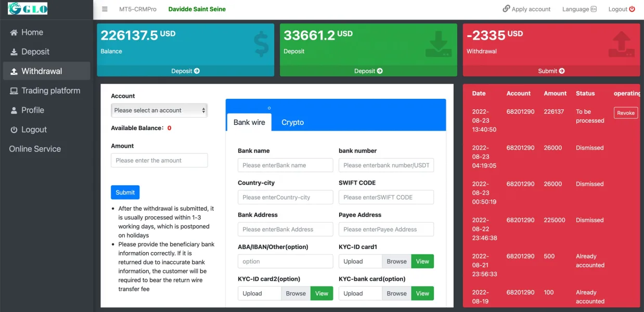Viewport: 644px width, 312px height.
Task: Expand the account selection dropdown
Action: (159, 110)
